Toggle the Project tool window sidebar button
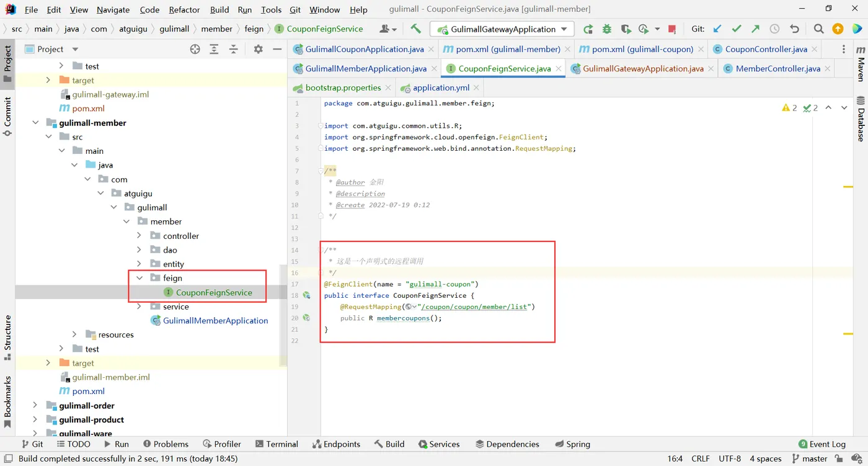Screen dimensions: 868x466 point(7,65)
